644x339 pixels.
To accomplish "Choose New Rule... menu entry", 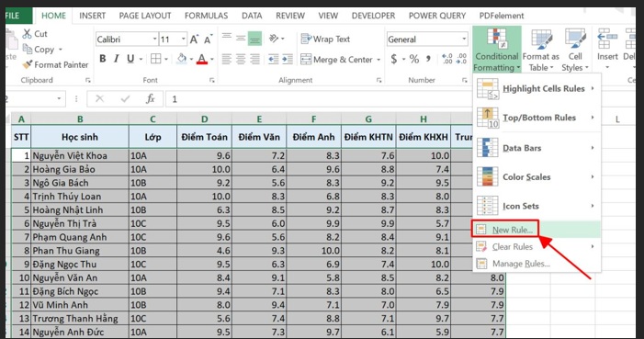I will pyautogui.click(x=537, y=230).
